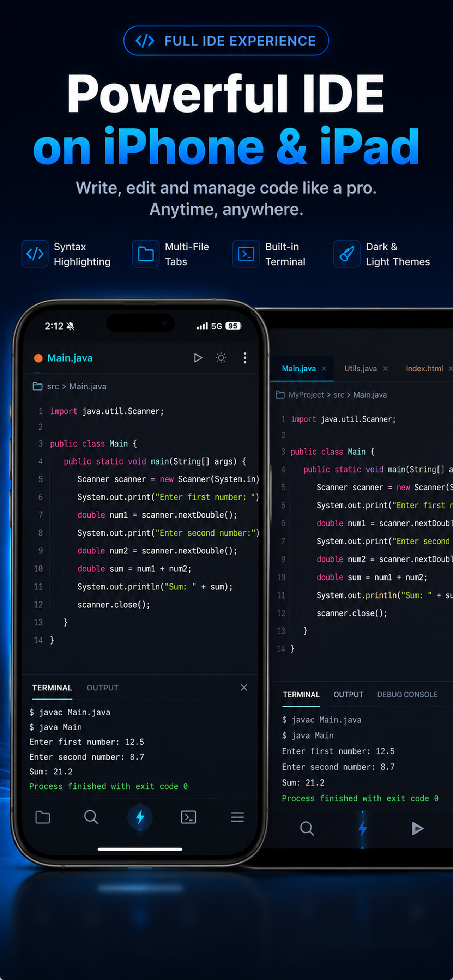The image size is (453, 980).
Task: Click 'import java.util.Scanner;' line on iPhone
Action: click(x=107, y=411)
